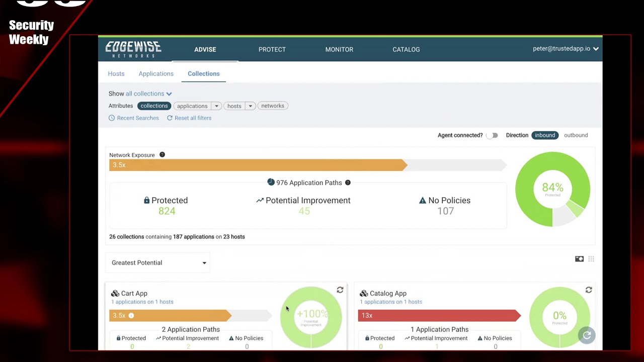Click the floating refresh button at bottom right

587,335
